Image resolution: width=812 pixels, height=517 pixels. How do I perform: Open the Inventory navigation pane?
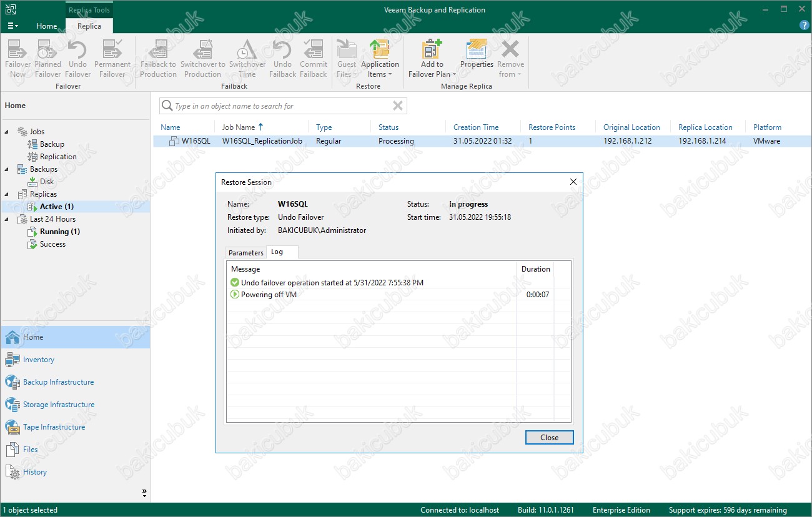pyautogui.click(x=75, y=360)
